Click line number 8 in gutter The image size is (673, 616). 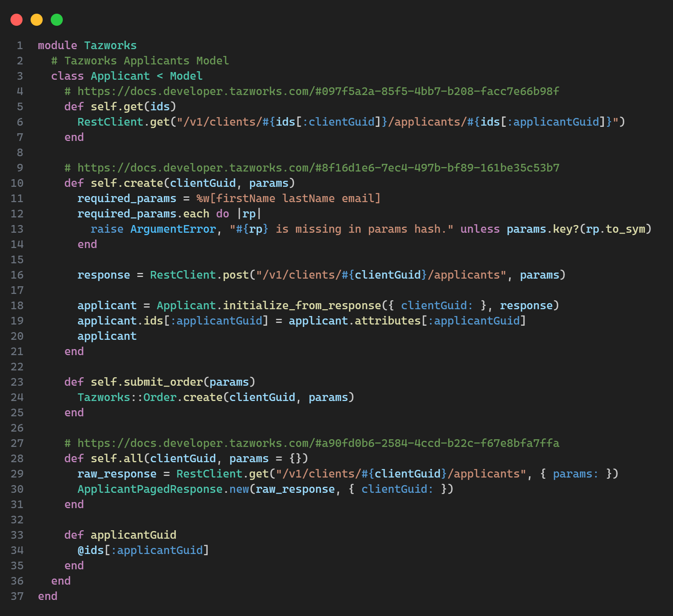20,153
